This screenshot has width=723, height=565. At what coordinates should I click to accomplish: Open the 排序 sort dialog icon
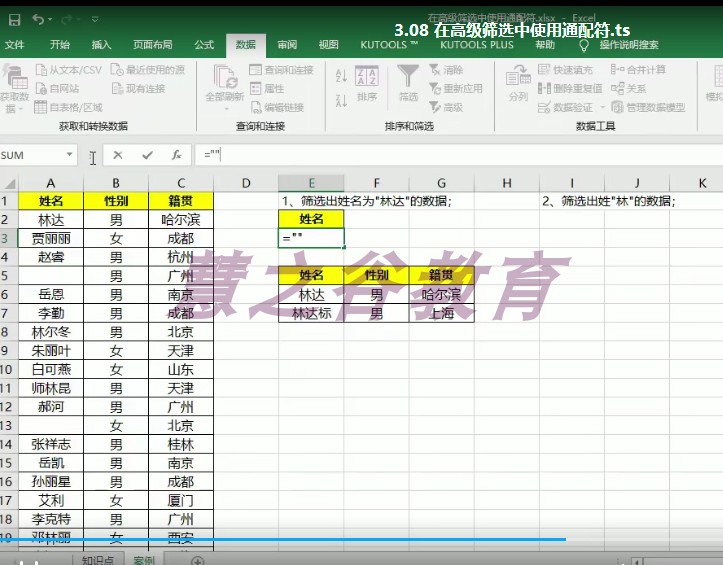(367, 76)
